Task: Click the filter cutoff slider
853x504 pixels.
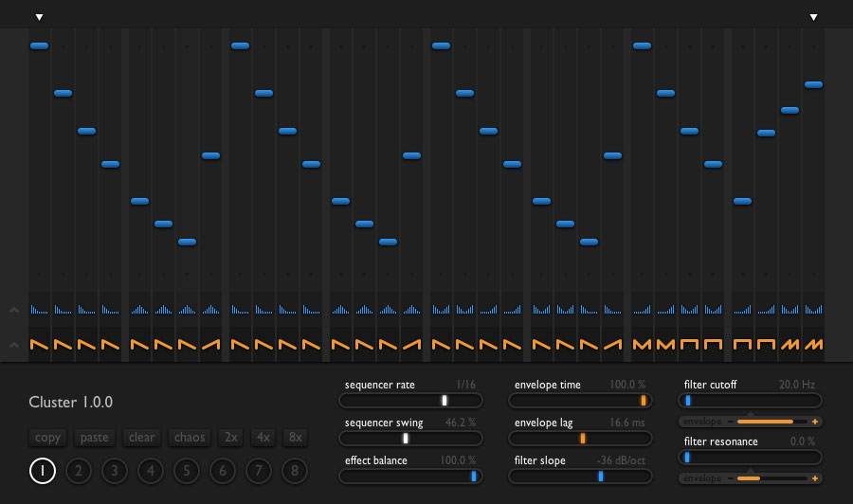Action: 750,401
